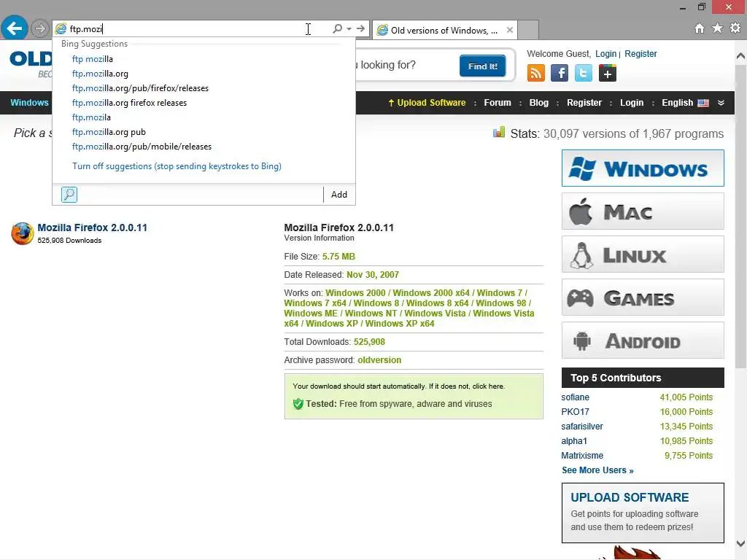
Task: Click the Mozilla Firefox logo icon
Action: click(23, 233)
